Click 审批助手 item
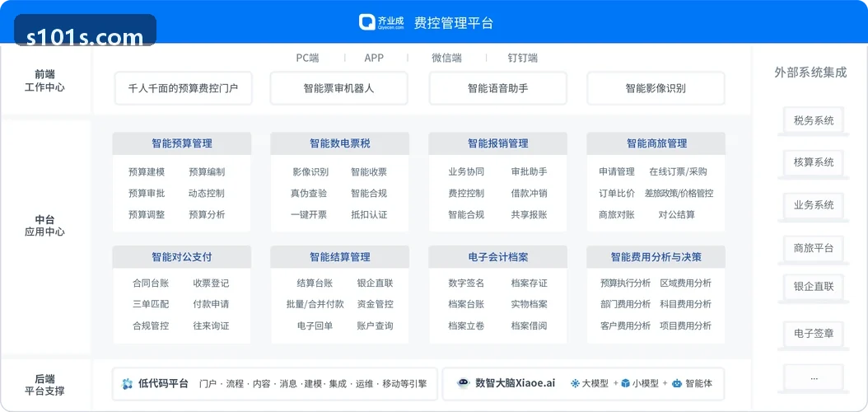The height and width of the screenshot is (412, 868). 530,171
